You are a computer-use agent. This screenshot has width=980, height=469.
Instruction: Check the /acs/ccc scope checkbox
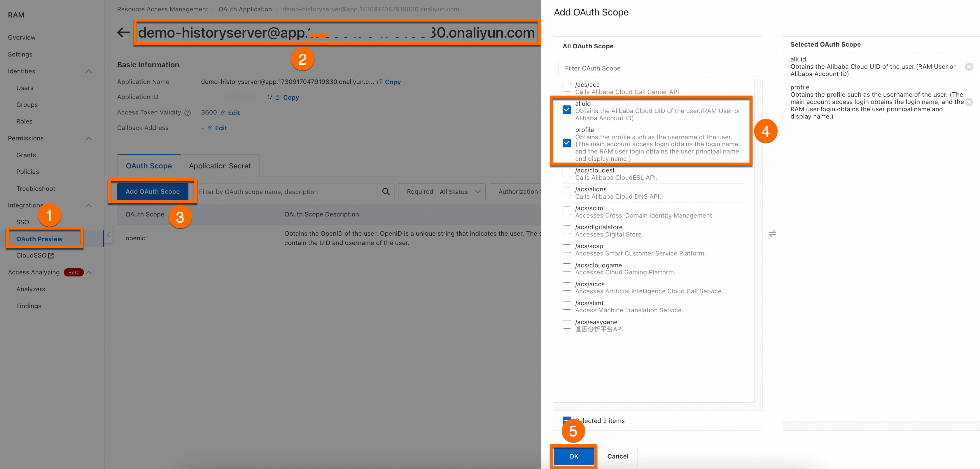click(x=566, y=87)
